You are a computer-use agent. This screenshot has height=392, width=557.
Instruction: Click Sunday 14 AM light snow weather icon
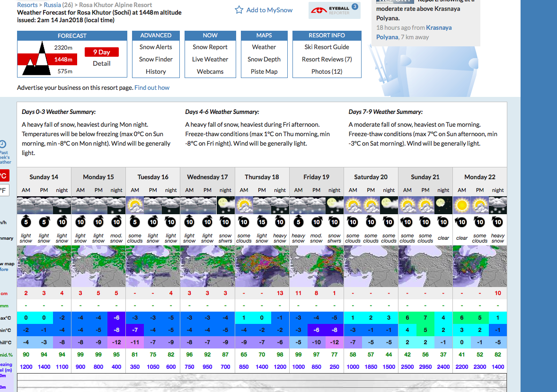[x=26, y=206]
